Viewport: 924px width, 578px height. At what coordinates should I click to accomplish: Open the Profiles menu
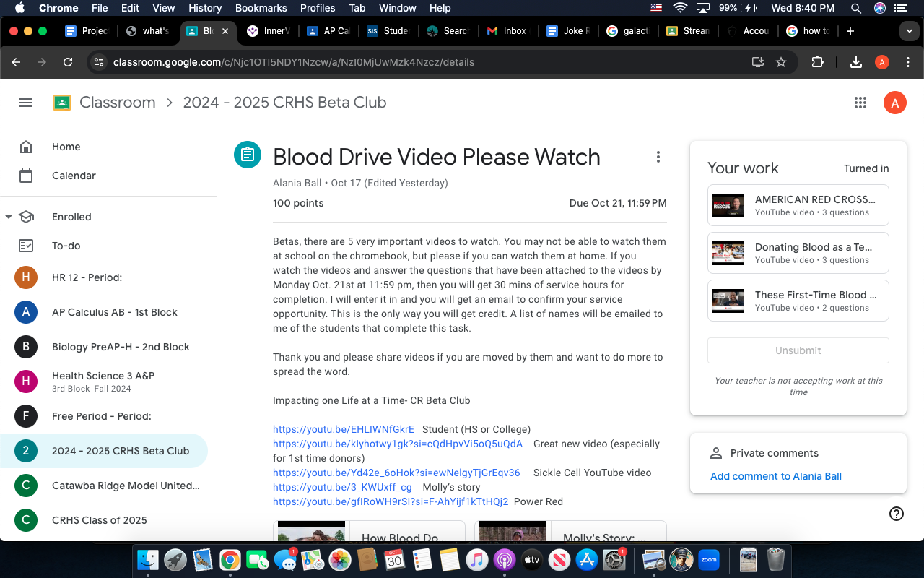point(318,8)
